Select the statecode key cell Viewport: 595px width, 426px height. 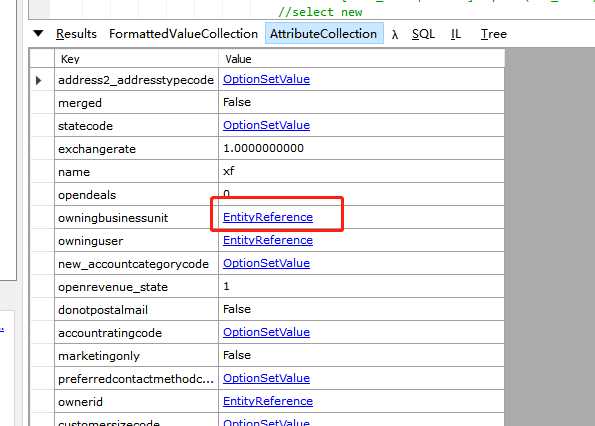click(x=137, y=126)
